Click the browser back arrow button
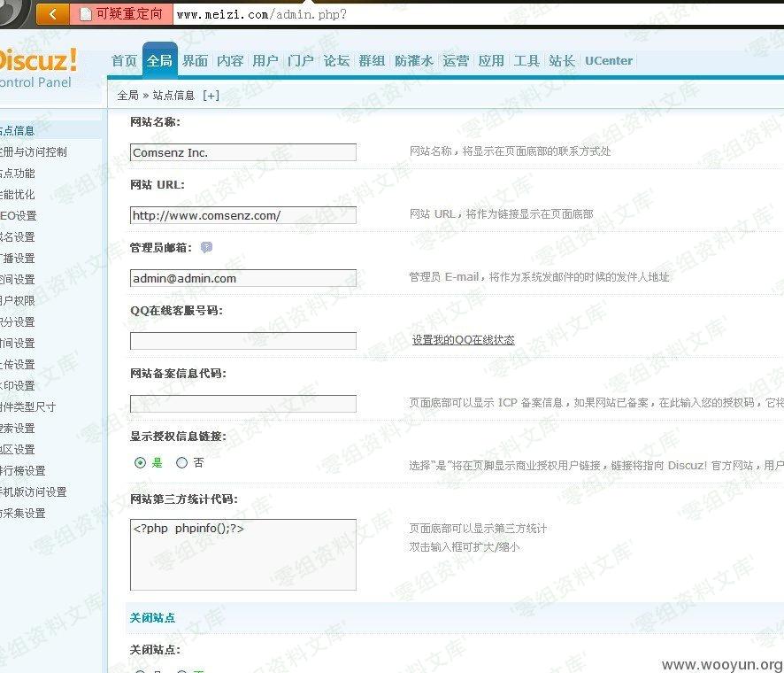Viewport: 784px width, 673px height. click(52, 13)
